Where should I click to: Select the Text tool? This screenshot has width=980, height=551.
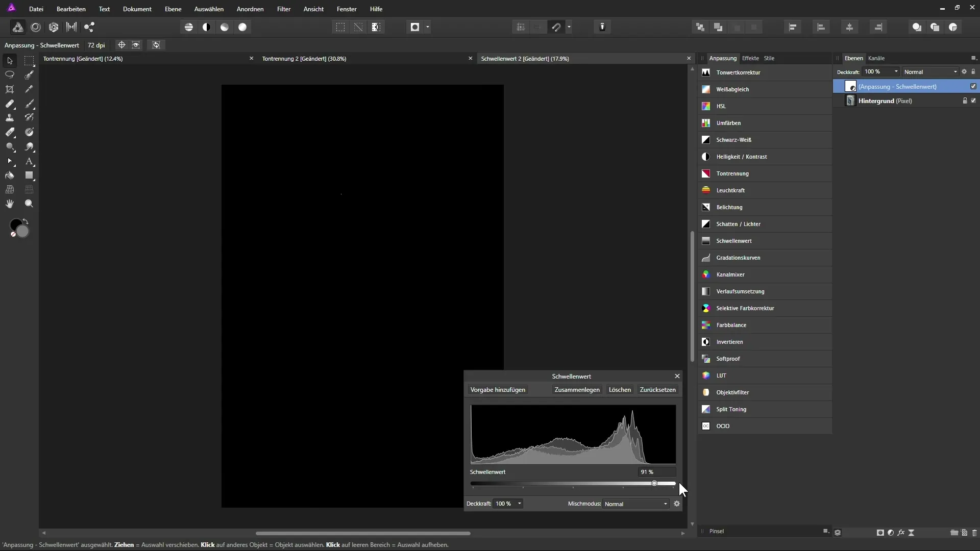coord(29,161)
